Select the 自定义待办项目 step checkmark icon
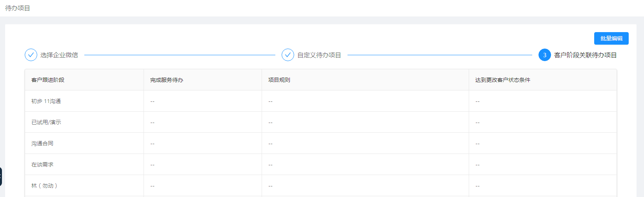This screenshot has width=644, height=197. tap(288, 55)
